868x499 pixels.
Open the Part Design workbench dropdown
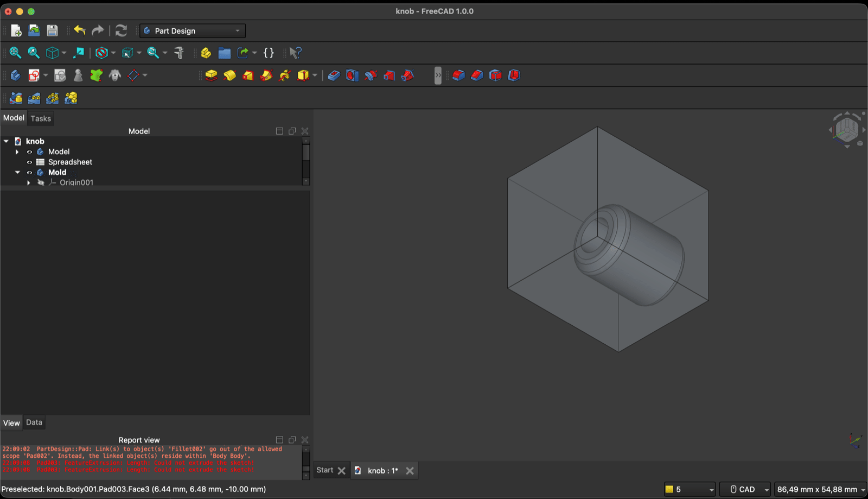[193, 31]
